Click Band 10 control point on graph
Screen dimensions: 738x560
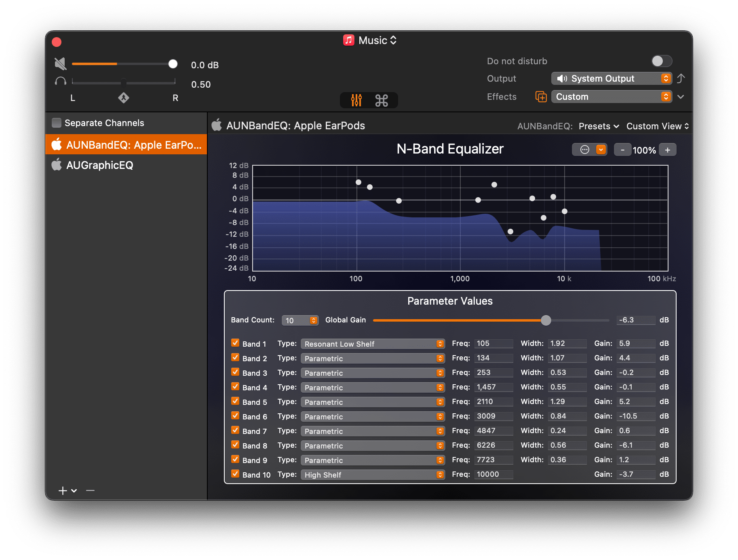click(565, 211)
